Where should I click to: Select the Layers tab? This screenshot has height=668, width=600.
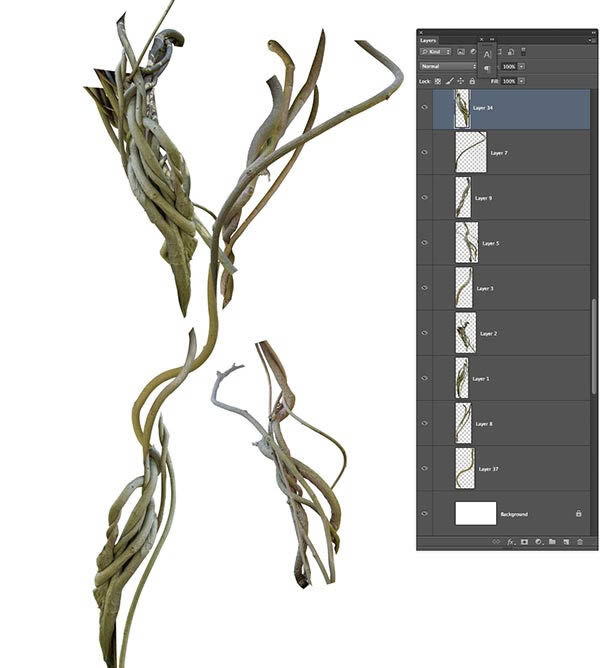pos(428,41)
